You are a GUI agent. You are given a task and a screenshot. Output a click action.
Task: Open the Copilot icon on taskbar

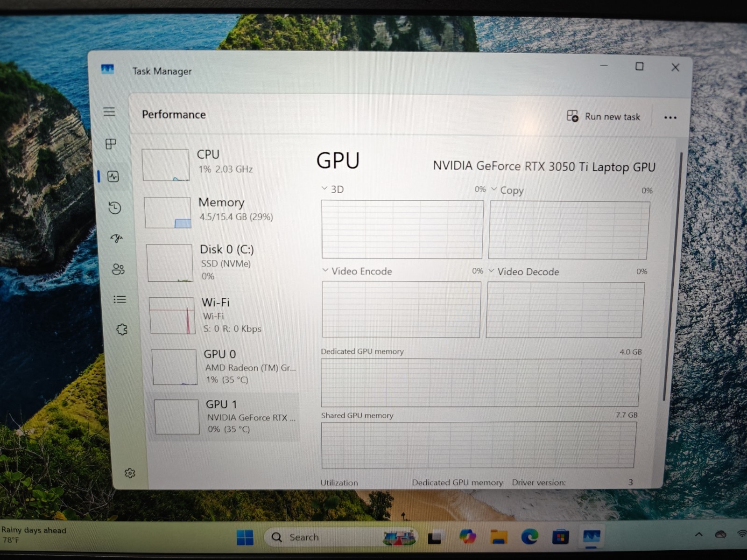467,536
